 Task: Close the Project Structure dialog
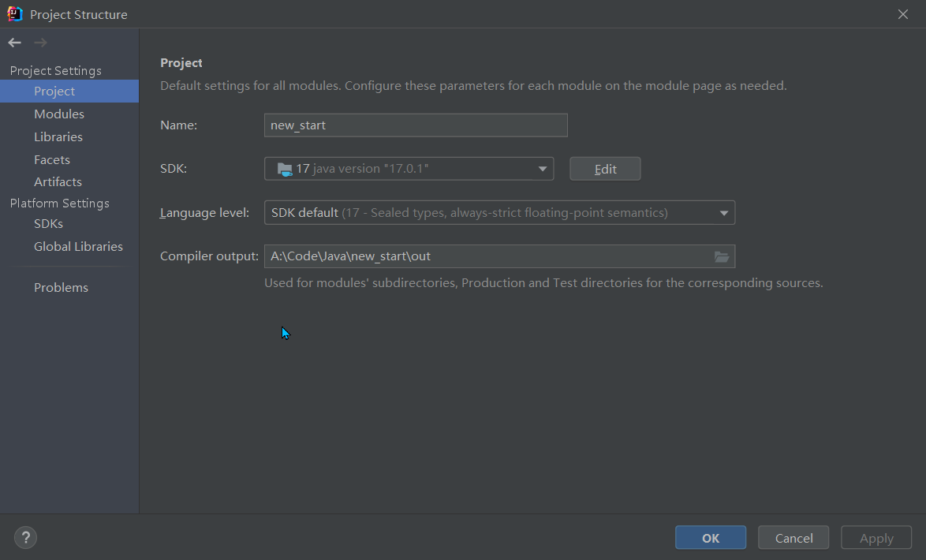[903, 14]
